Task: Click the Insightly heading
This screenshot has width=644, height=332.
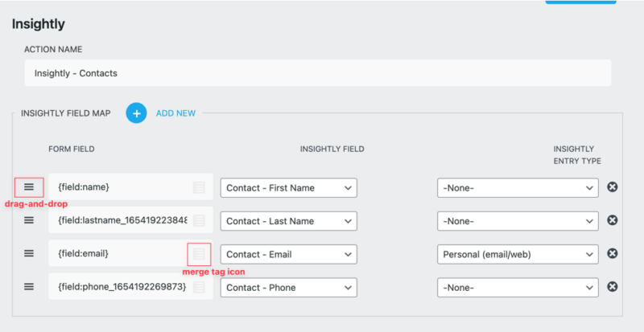Action: click(x=38, y=24)
